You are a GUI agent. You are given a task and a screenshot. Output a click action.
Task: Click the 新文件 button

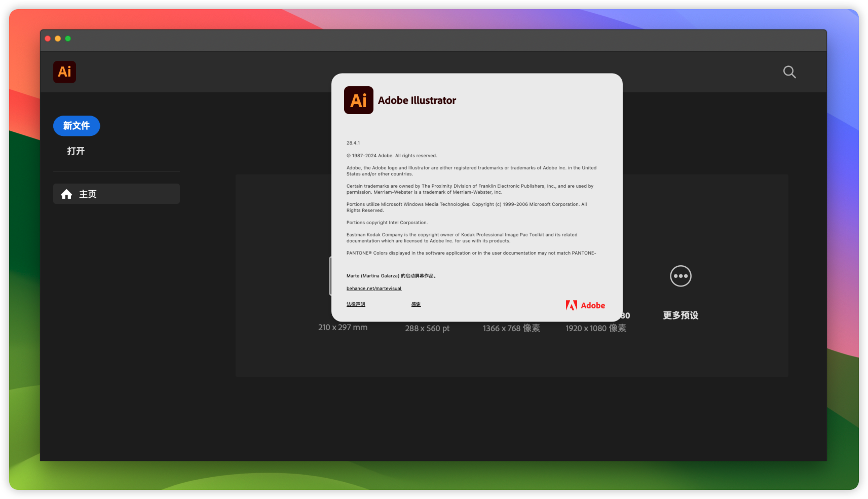[x=77, y=126]
